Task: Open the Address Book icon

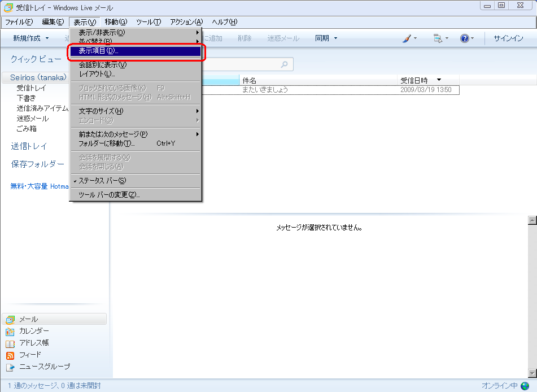Action: (10, 343)
